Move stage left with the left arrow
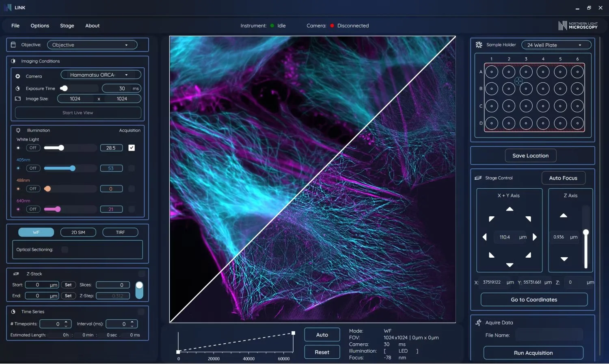 pos(484,237)
